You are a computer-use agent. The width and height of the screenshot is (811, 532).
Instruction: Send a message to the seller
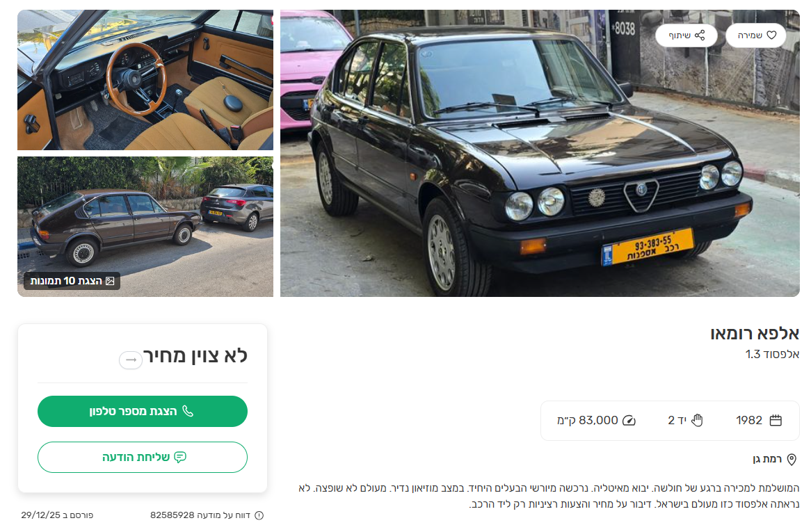[x=142, y=457]
